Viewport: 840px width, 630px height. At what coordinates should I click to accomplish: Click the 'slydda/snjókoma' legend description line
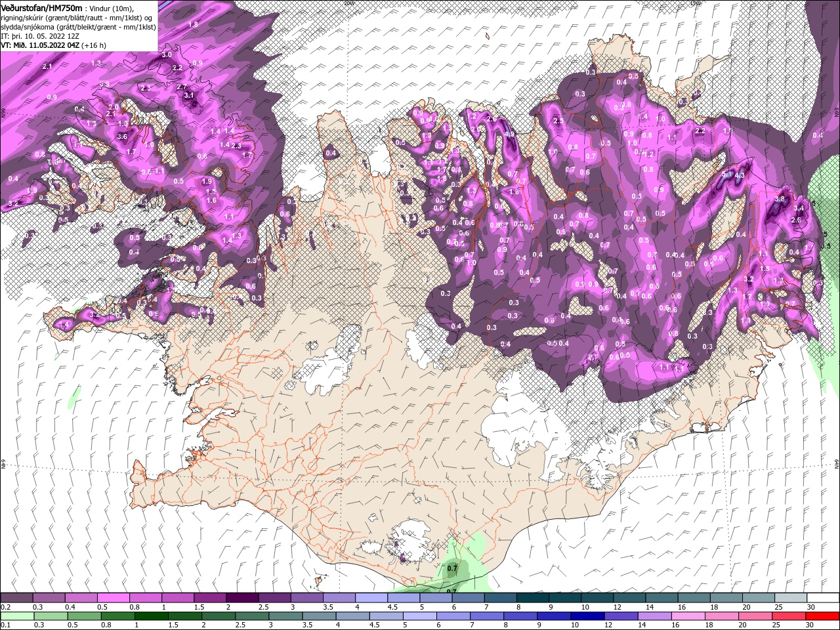click(x=79, y=27)
